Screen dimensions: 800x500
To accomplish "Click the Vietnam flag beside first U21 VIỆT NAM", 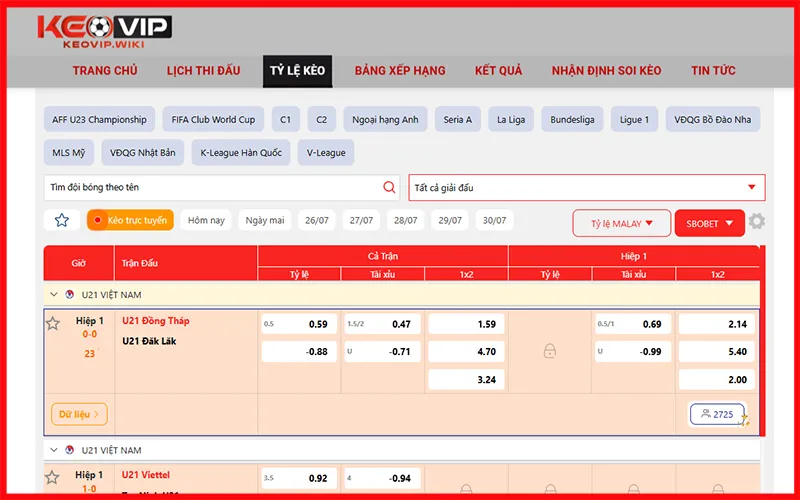I will [x=69, y=295].
